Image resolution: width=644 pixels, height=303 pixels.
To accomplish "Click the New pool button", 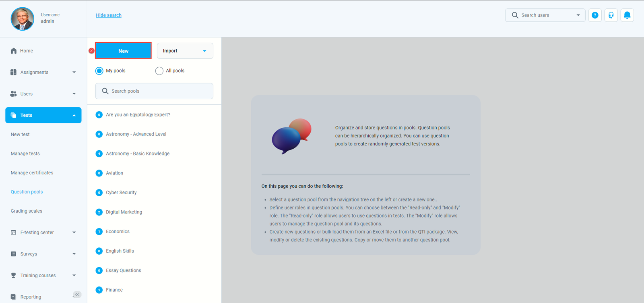I will (123, 51).
